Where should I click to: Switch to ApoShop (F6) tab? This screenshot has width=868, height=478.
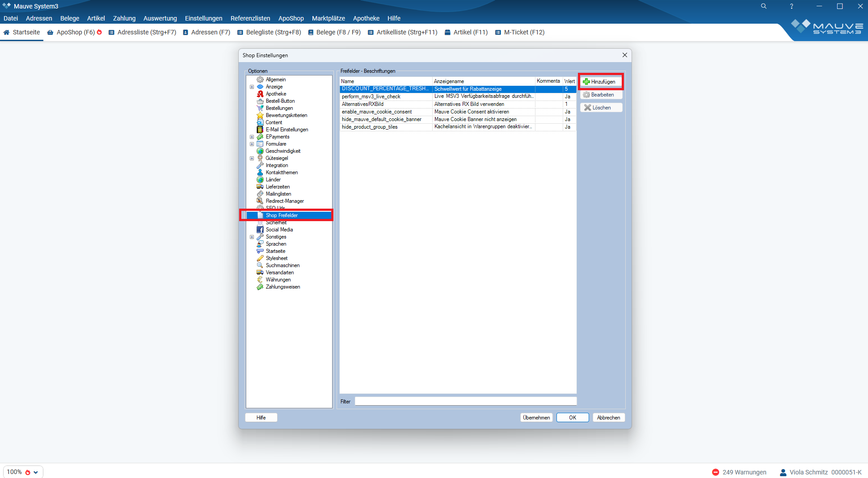tap(75, 32)
